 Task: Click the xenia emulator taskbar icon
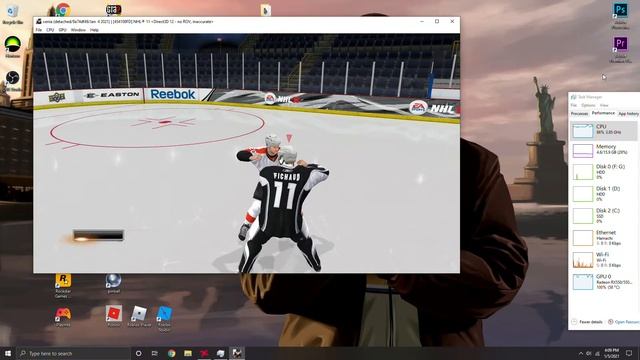click(237, 353)
